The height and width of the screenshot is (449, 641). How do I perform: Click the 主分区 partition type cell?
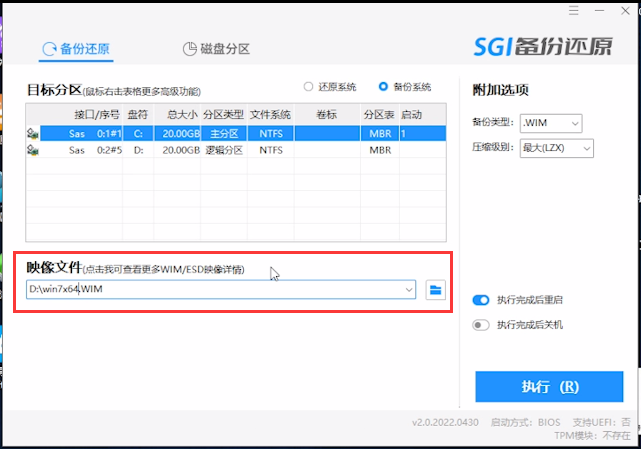point(224,134)
